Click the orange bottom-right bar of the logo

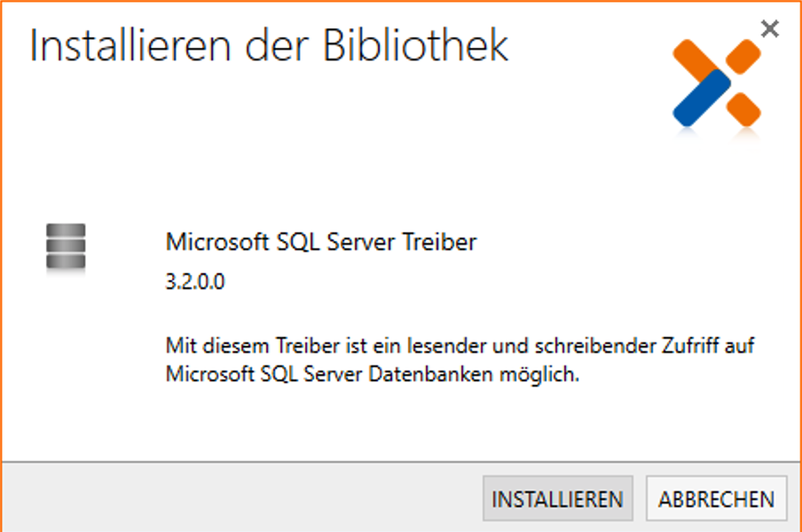(x=743, y=109)
